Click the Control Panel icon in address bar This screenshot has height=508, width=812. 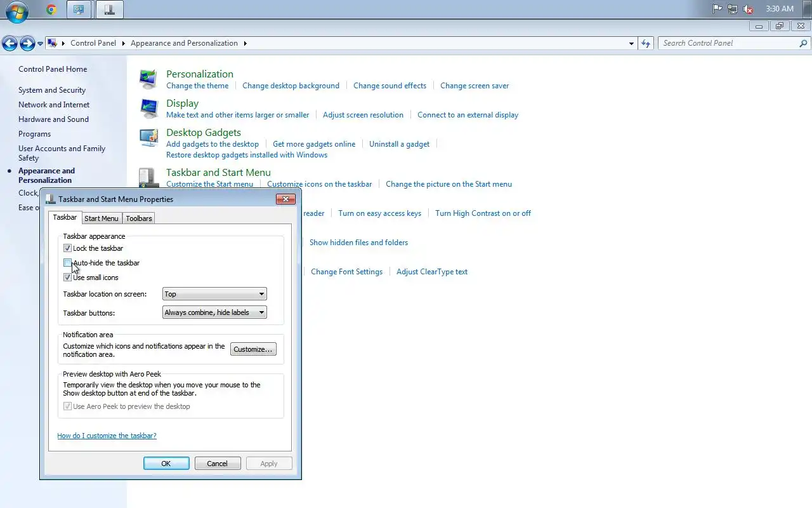click(x=53, y=43)
